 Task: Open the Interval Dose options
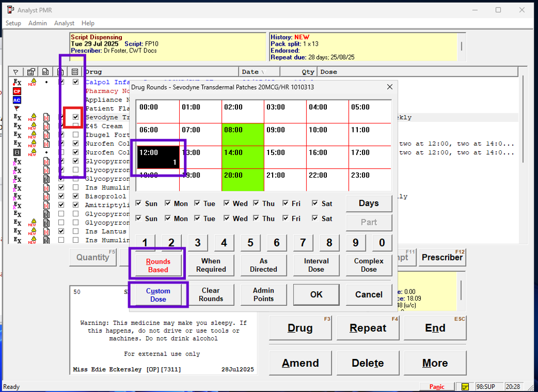(316, 265)
